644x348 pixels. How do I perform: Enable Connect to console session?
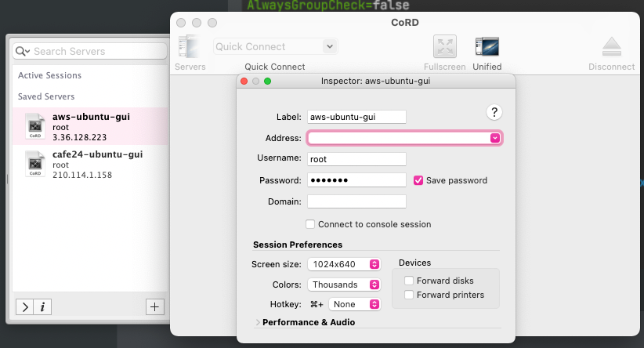tap(310, 224)
